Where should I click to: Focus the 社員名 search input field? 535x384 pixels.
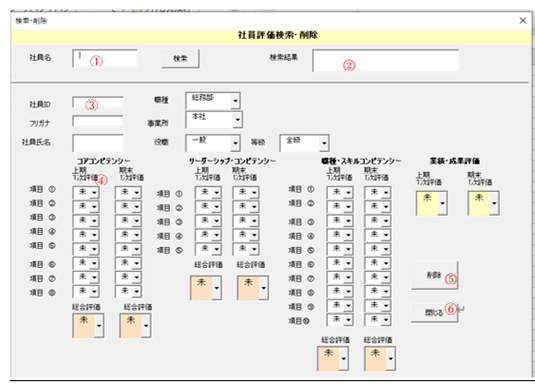105,58
